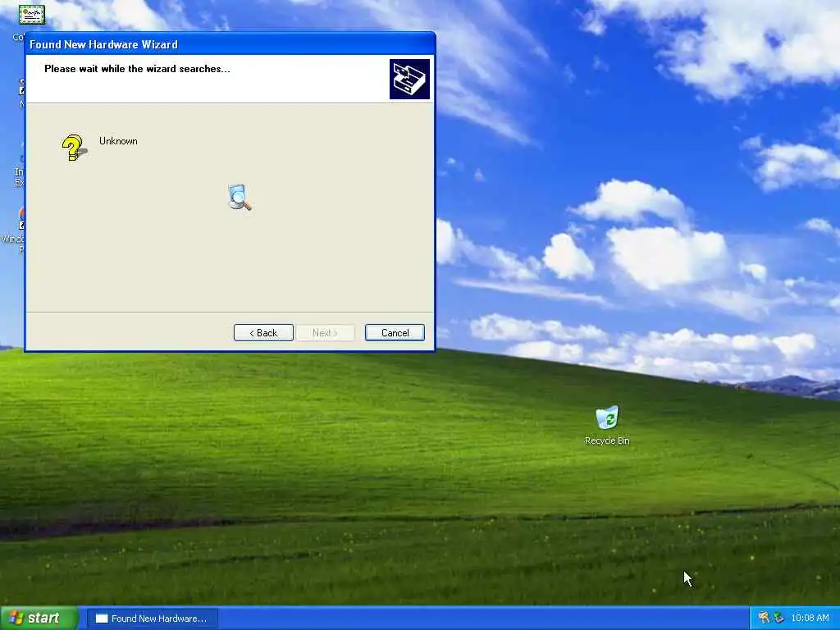Select the topmost desktop icon behind the wizard
The image size is (840, 630).
(x=32, y=15)
